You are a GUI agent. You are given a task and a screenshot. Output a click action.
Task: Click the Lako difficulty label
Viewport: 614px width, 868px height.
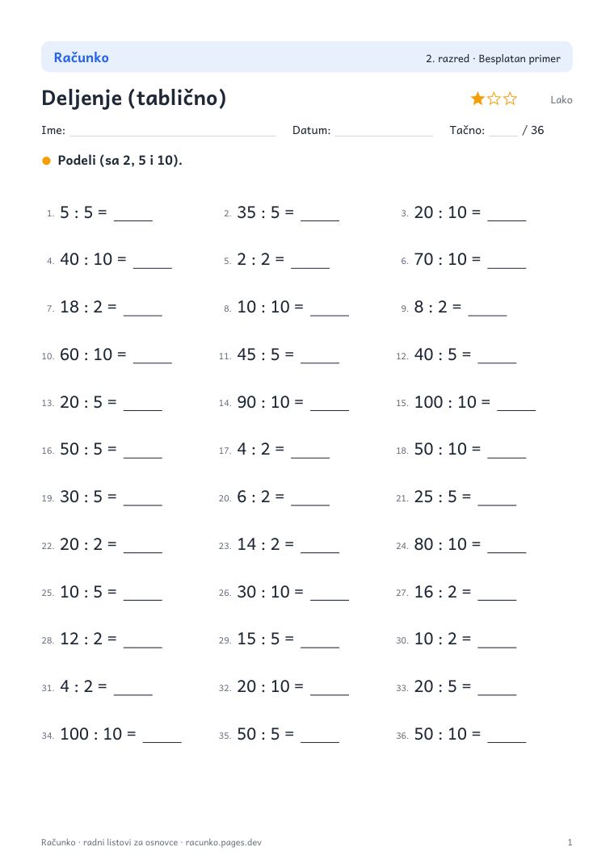pyautogui.click(x=561, y=100)
